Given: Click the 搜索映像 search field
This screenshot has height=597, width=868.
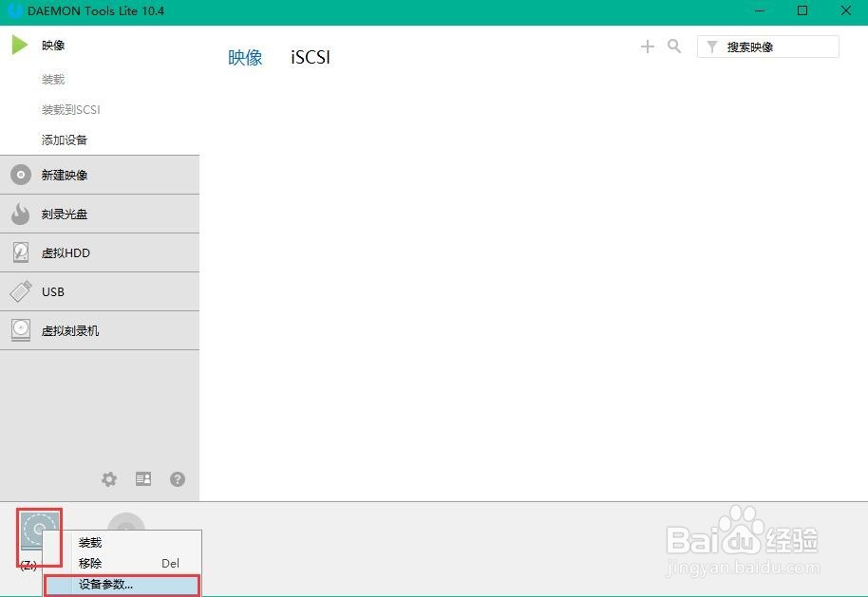Looking at the screenshot, I should [x=767, y=47].
